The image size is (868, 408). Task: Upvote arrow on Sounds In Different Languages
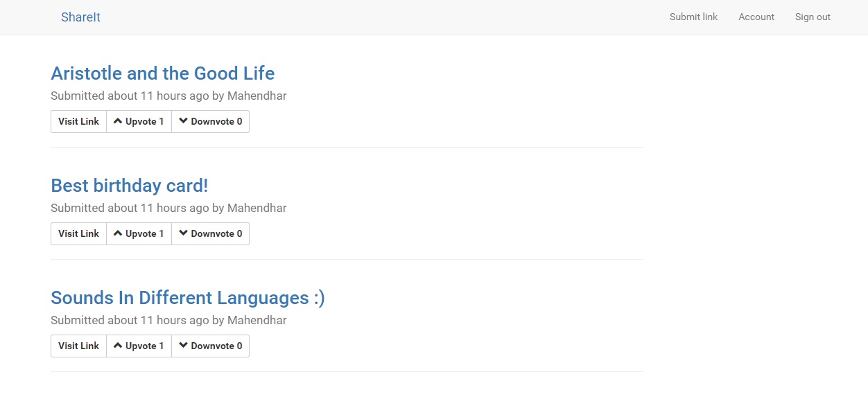tap(118, 346)
